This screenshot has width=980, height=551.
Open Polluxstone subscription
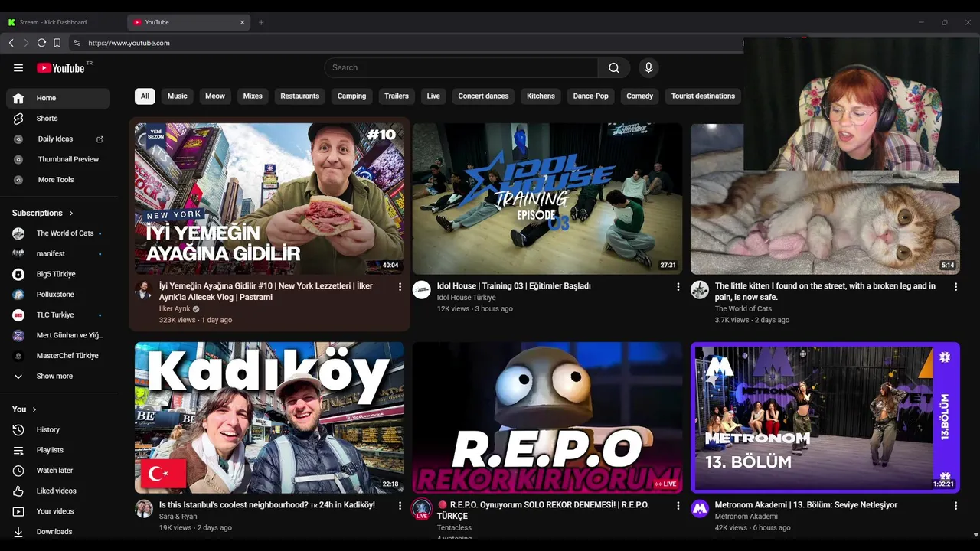point(58,295)
